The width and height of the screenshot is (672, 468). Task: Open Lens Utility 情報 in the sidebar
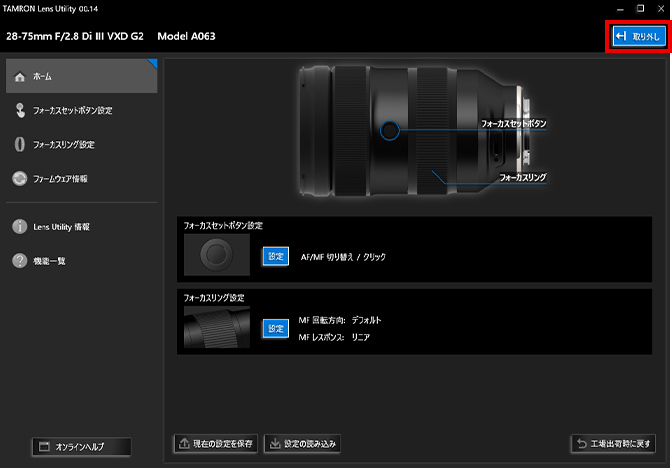tap(81, 227)
